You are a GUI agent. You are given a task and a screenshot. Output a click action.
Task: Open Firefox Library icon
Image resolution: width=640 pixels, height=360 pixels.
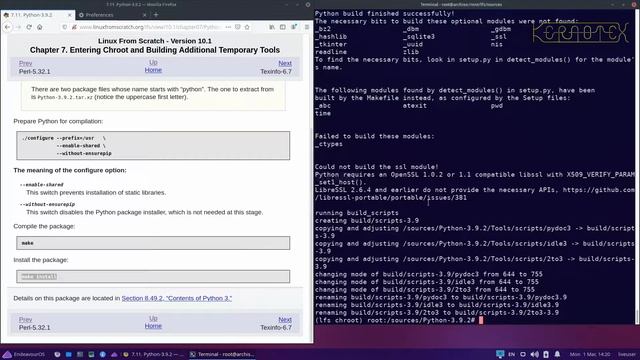click(x=272, y=27)
